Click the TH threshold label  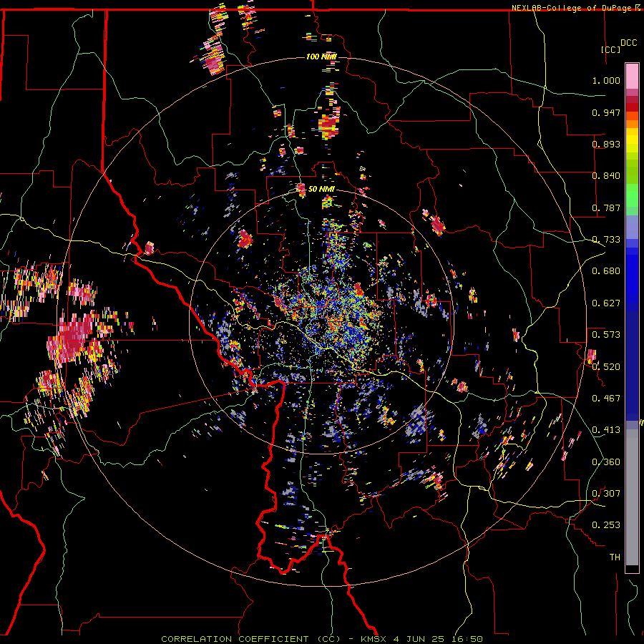(615, 557)
